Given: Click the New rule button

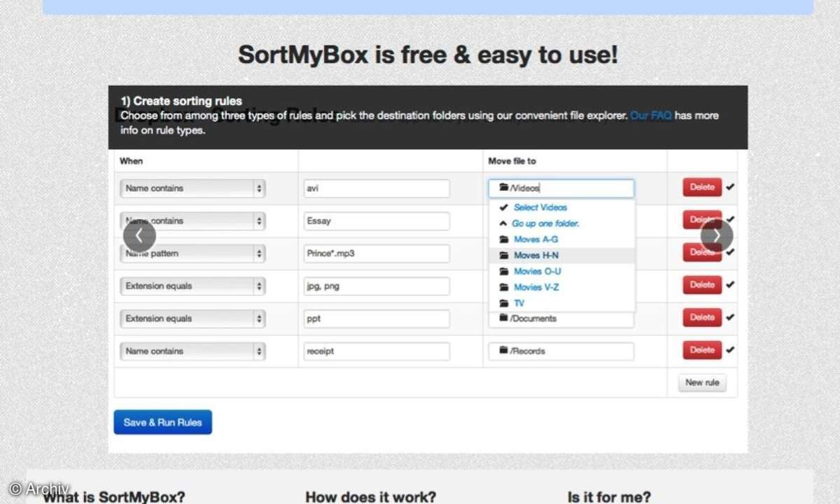Looking at the screenshot, I should coord(703,383).
